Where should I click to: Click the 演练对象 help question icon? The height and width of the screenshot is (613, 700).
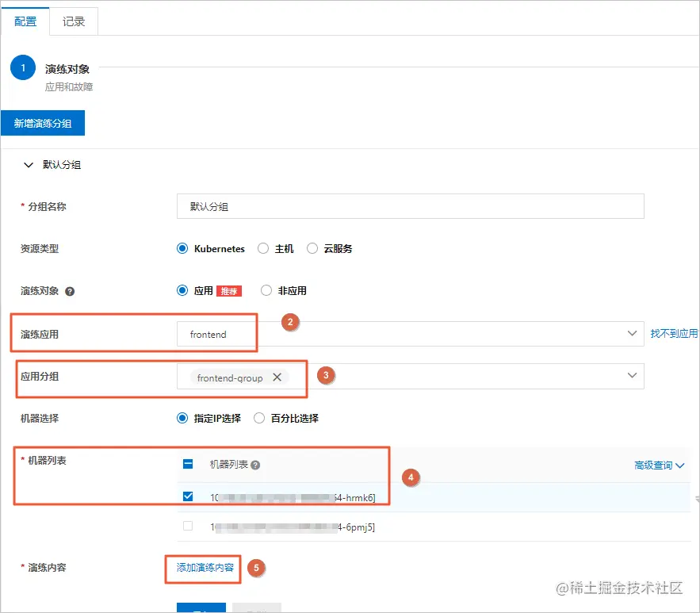click(x=70, y=292)
